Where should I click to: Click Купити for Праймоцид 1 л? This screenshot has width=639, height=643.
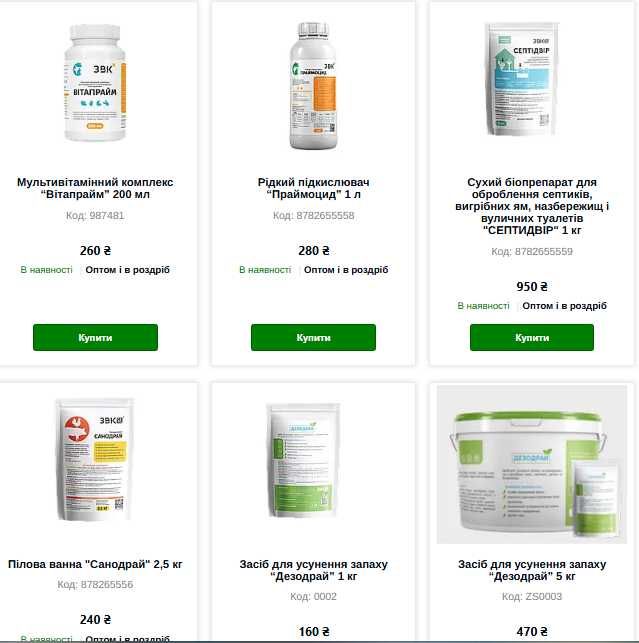313,337
